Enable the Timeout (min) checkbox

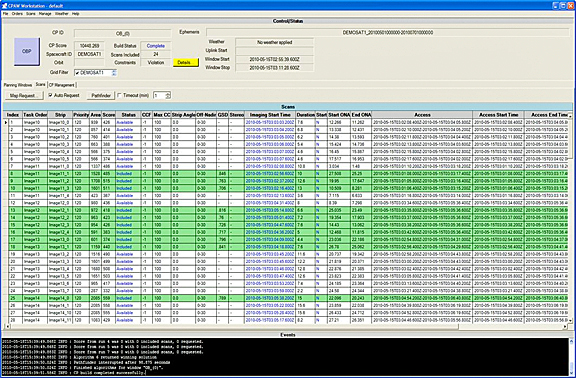119,95
